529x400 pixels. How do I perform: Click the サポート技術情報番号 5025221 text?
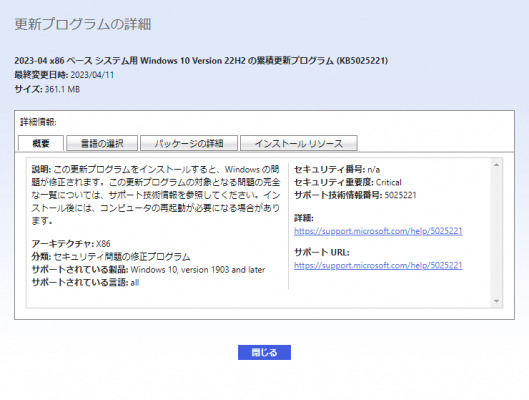[x=355, y=195]
